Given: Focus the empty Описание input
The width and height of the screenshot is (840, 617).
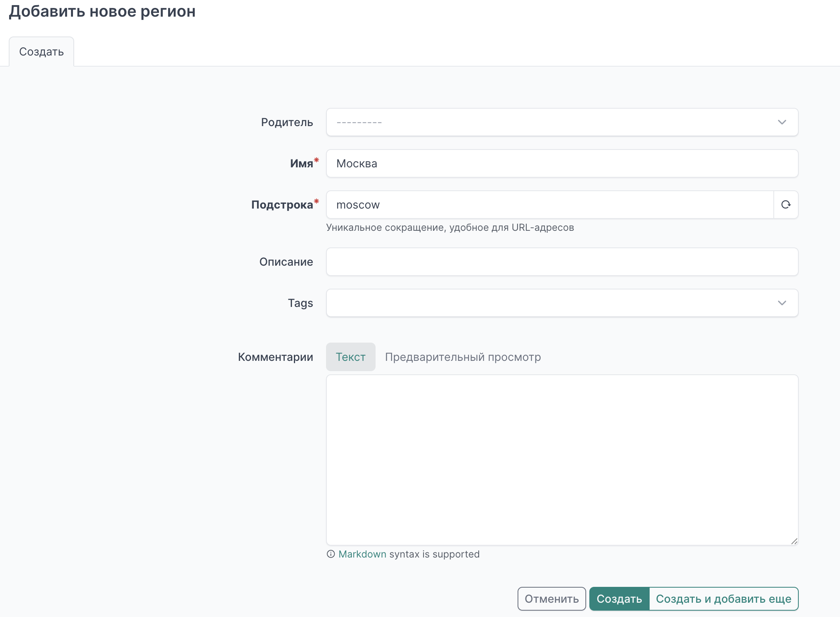Looking at the screenshot, I should 562,262.
